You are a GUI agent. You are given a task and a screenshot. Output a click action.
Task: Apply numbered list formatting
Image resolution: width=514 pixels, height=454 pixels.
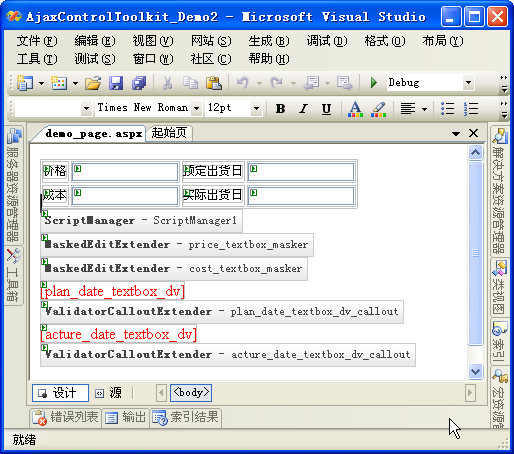(471, 108)
